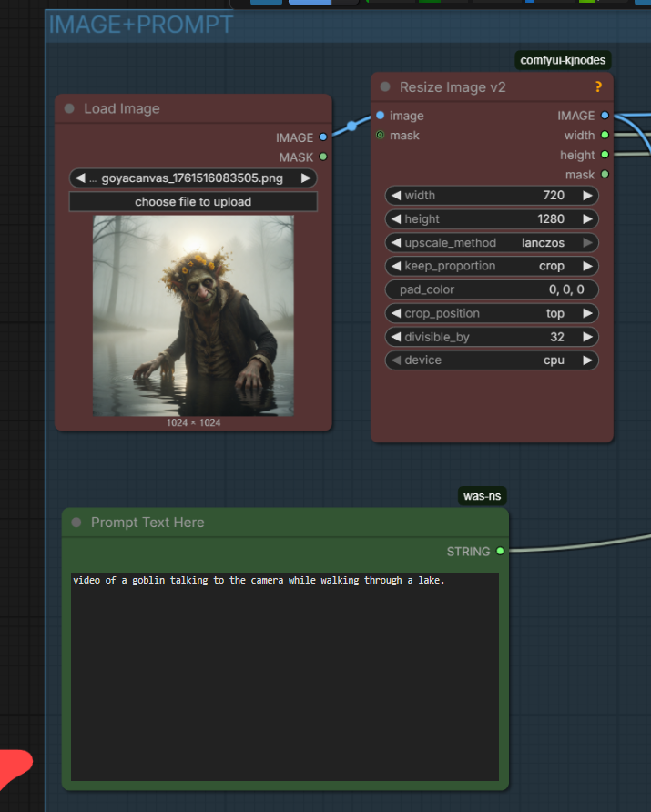
Task: Collapse the Prompt Text Here node dot
Action: pyautogui.click(x=76, y=523)
